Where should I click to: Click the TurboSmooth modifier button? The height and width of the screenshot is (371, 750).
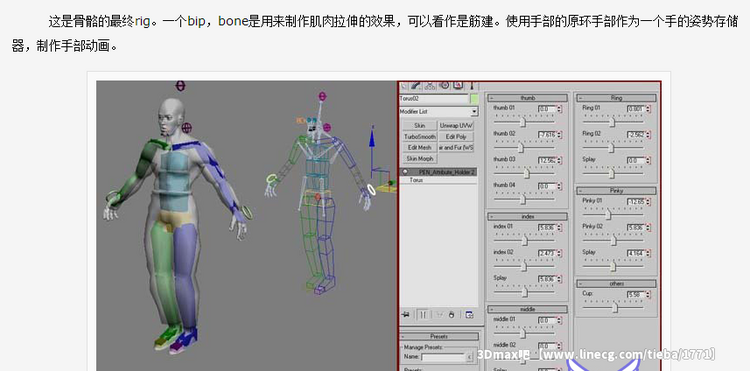tap(419, 136)
